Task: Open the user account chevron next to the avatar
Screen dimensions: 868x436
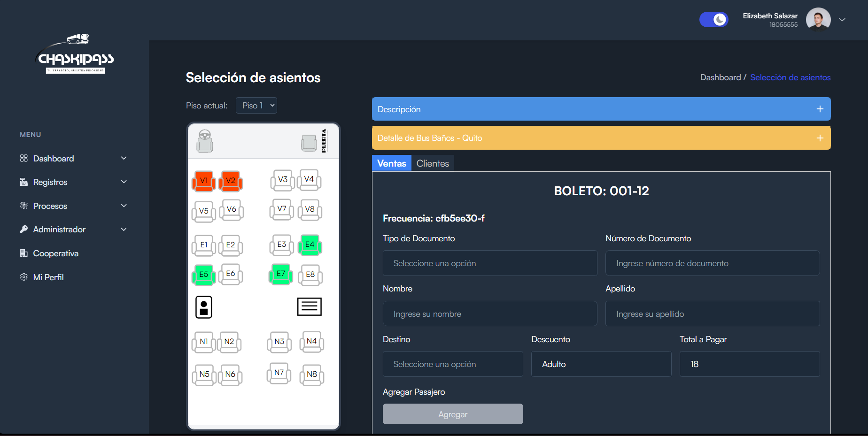Action: (x=842, y=19)
